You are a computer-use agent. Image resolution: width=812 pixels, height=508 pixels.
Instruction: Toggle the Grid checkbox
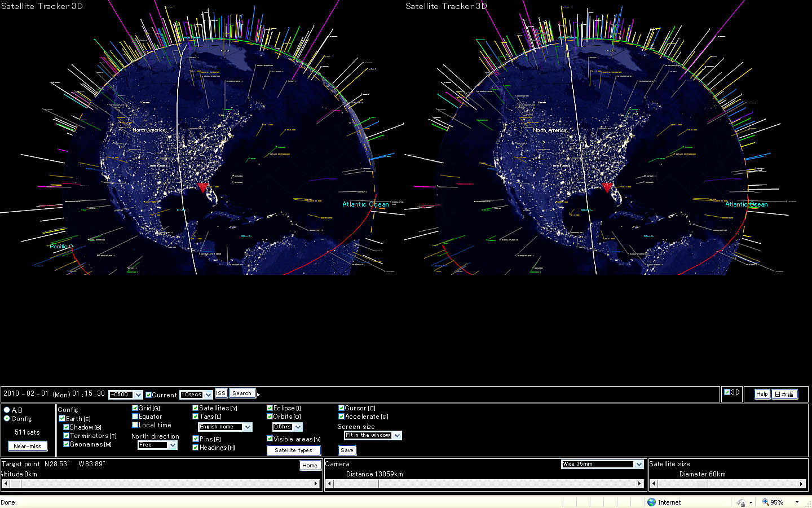click(x=135, y=408)
